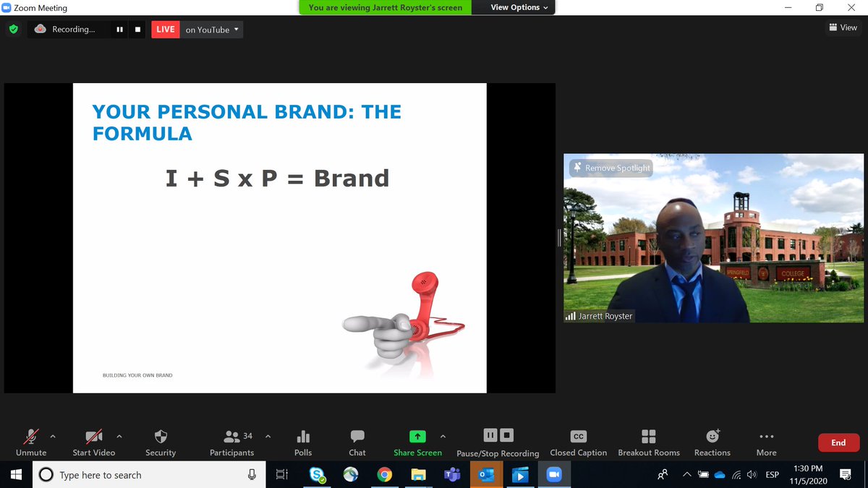Screen dimensions: 868x488
Task: Open the More options menu
Action: pyautogui.click(x=767, y=442)
